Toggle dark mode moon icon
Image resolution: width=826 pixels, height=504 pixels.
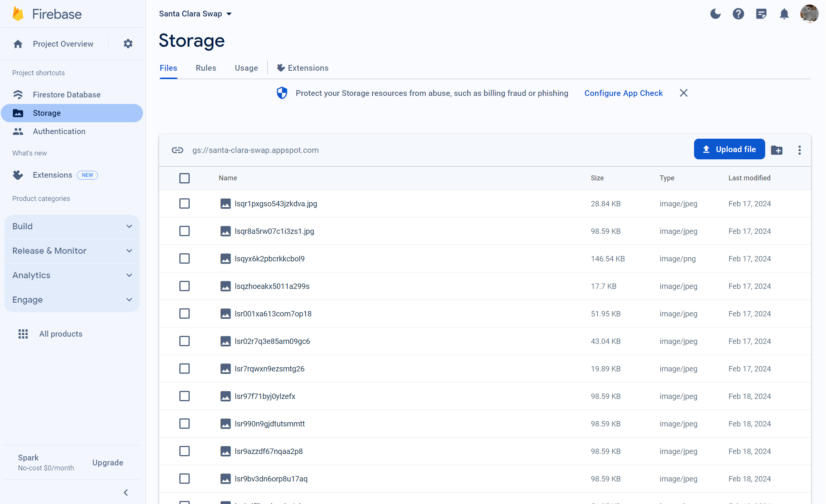[715, 14]
